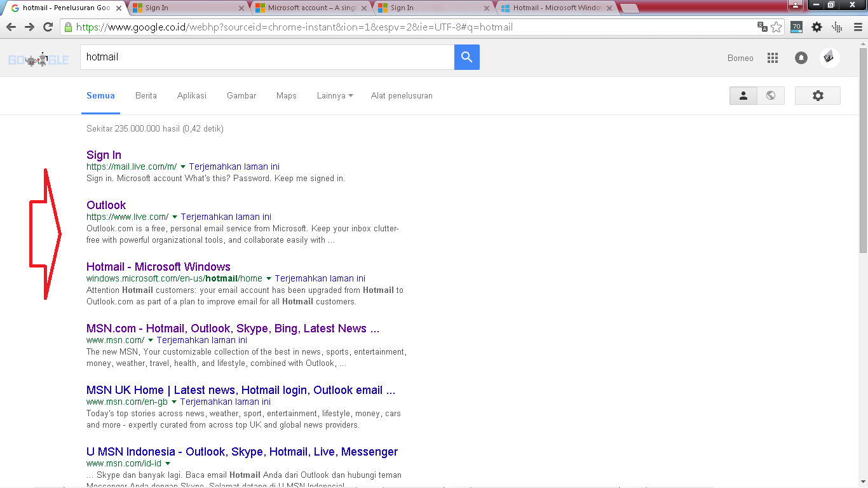
Task: Click the www.msn.com/id-id URL text
Action: tap(124, 463)
